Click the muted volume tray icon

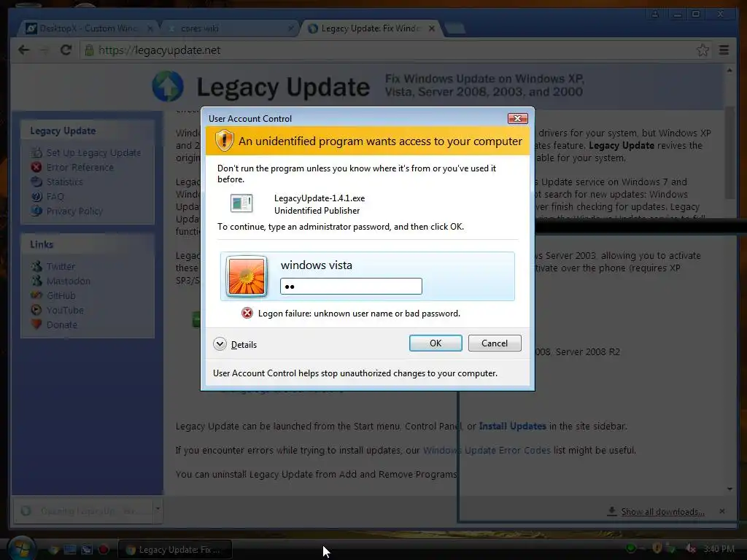point(690,548)
